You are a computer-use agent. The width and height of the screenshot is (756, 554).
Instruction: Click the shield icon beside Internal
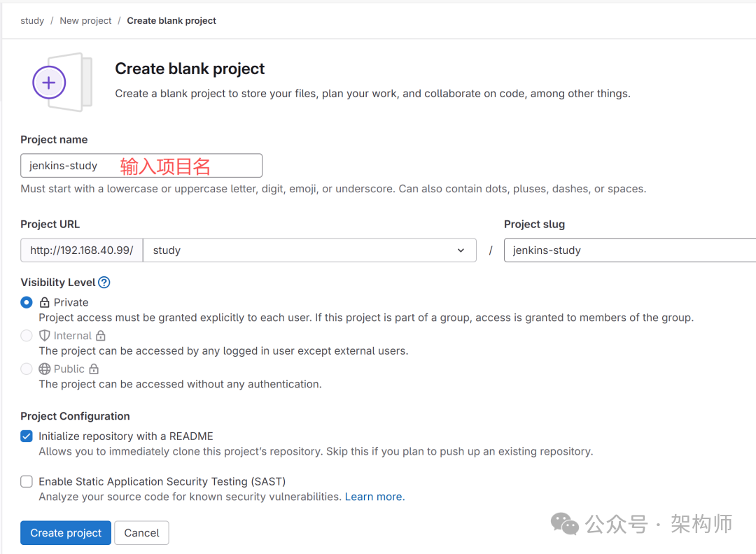45,336
